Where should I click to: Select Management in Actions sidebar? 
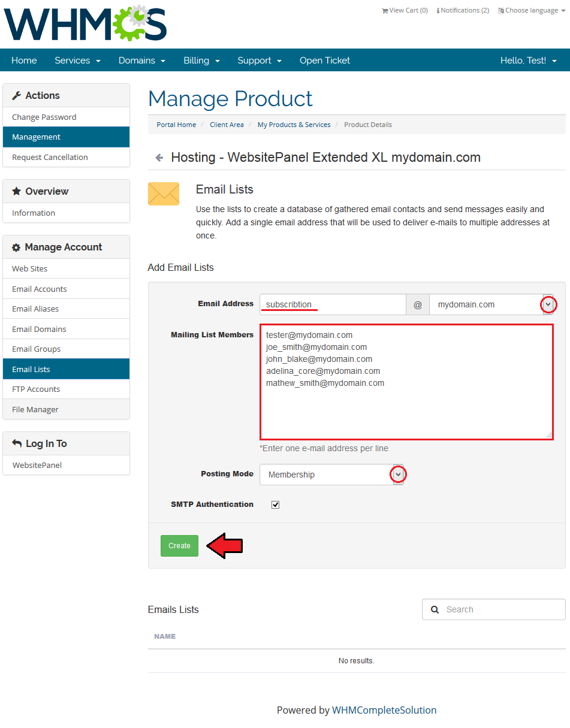click(67, 137)
